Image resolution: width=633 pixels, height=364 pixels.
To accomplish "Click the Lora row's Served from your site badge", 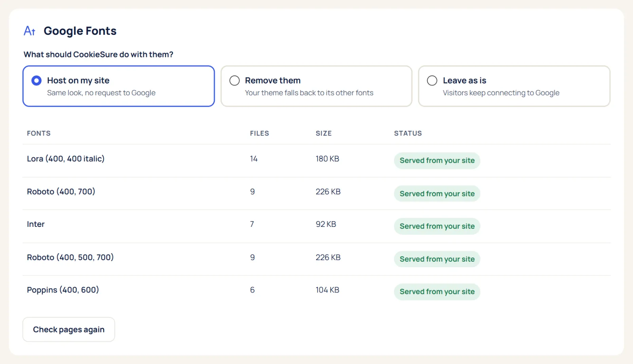I will coord(437,160).
